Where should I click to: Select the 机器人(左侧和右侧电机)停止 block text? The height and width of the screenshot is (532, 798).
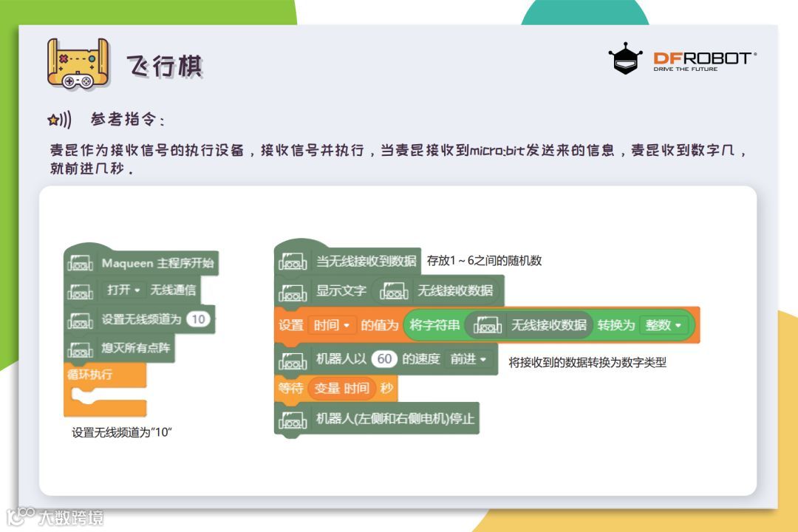395,418
